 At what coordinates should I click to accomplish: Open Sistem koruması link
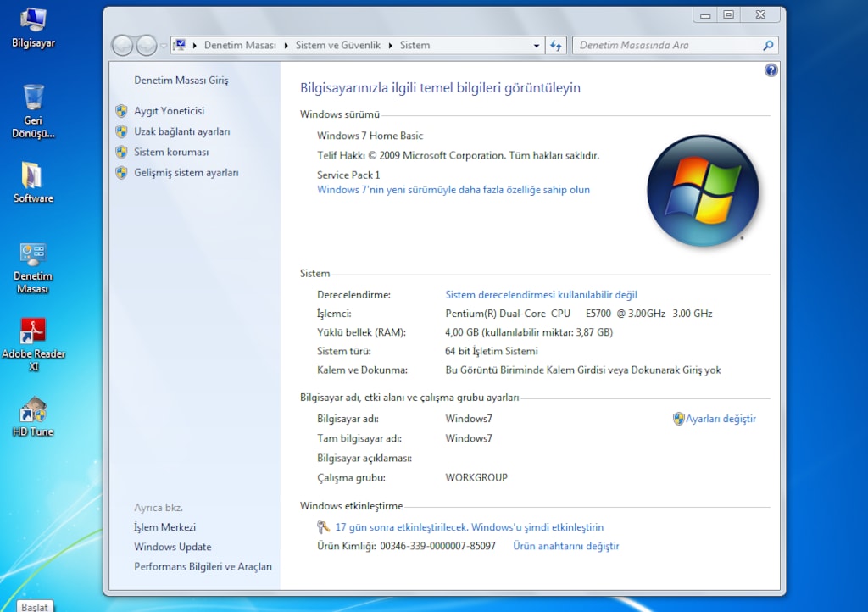[171, 153]
